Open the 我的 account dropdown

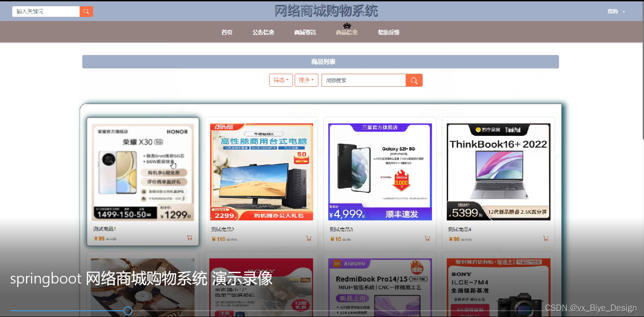[x=616, y=12]
